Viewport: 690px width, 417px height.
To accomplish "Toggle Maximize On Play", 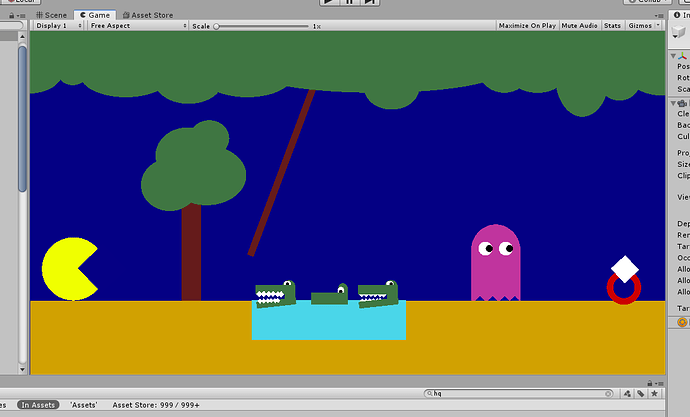I will (527, 26).
